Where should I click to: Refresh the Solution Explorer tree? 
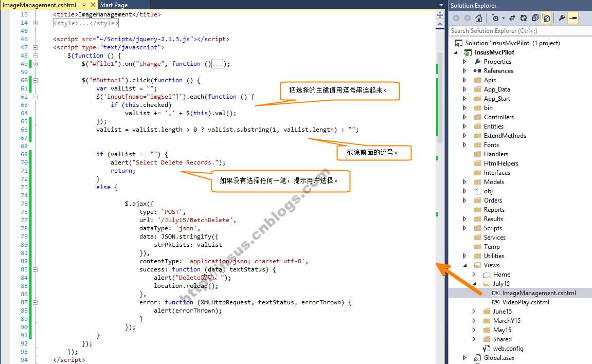coord(523,17)
